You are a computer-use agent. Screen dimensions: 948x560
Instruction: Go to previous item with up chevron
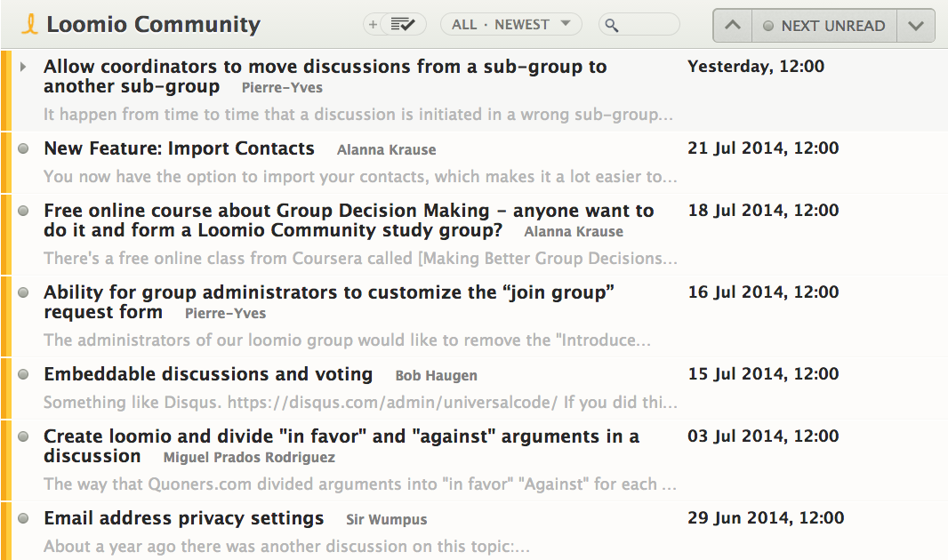click(x=732, y=26)
